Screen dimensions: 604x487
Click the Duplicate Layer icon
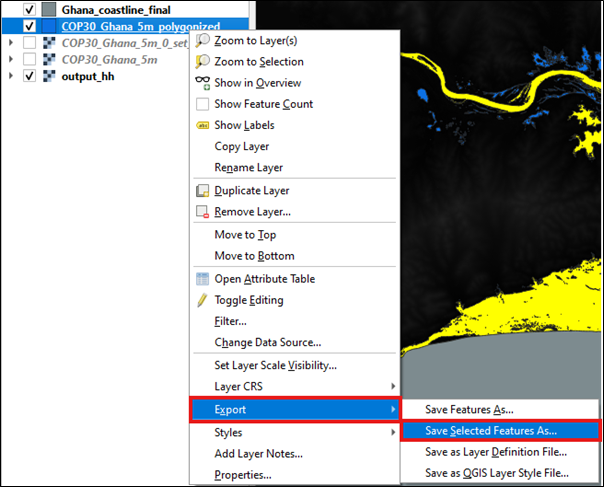click(202, 190)
